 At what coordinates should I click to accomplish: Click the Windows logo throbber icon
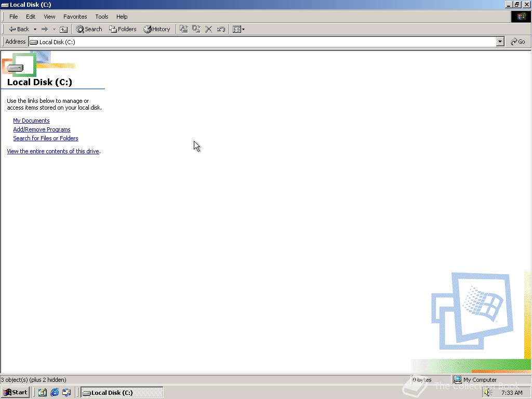[x=521, y=17]
